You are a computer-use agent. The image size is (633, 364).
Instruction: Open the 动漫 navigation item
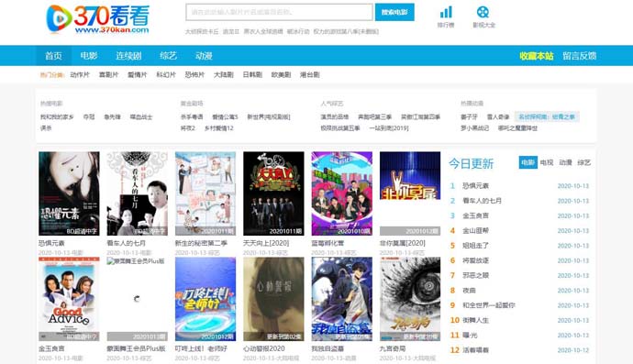(x=204, y=56)
